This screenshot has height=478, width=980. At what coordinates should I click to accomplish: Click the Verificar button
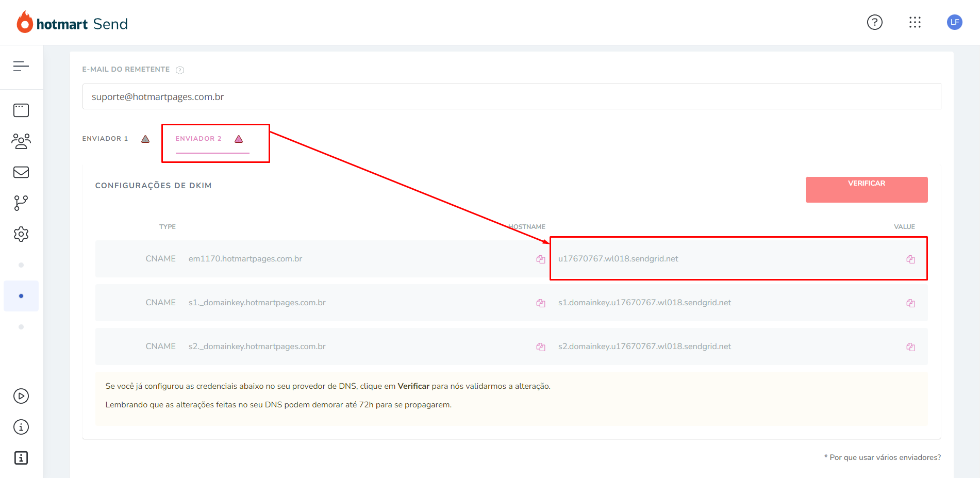point(867,190)
